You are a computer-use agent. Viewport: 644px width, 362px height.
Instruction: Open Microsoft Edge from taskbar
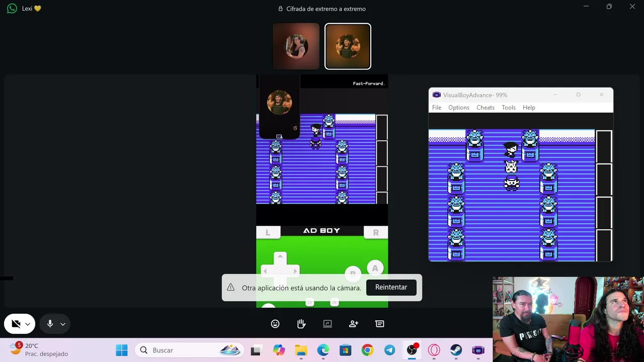323,350
